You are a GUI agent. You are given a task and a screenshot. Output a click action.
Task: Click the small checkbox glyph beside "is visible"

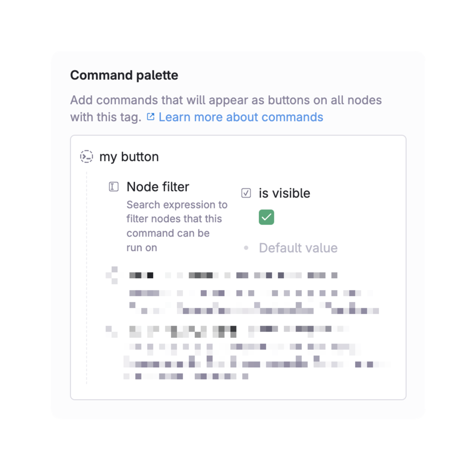click(246, 193)
